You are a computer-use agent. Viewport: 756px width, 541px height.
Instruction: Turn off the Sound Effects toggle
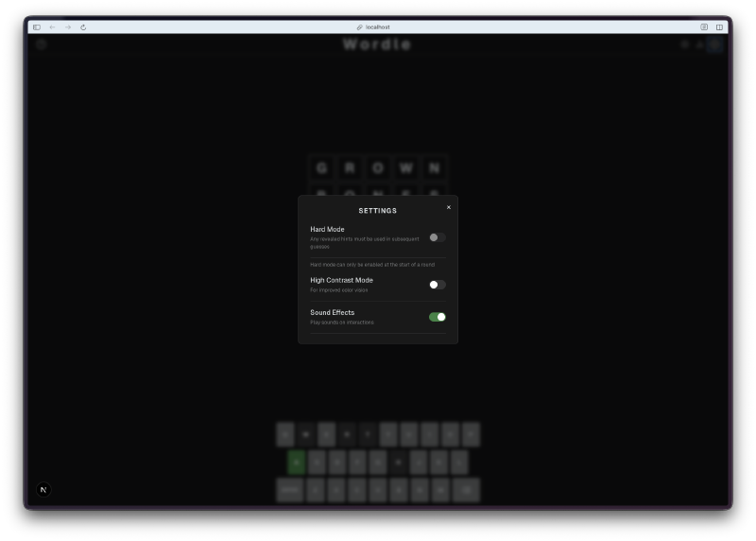(x=437, y=317)
